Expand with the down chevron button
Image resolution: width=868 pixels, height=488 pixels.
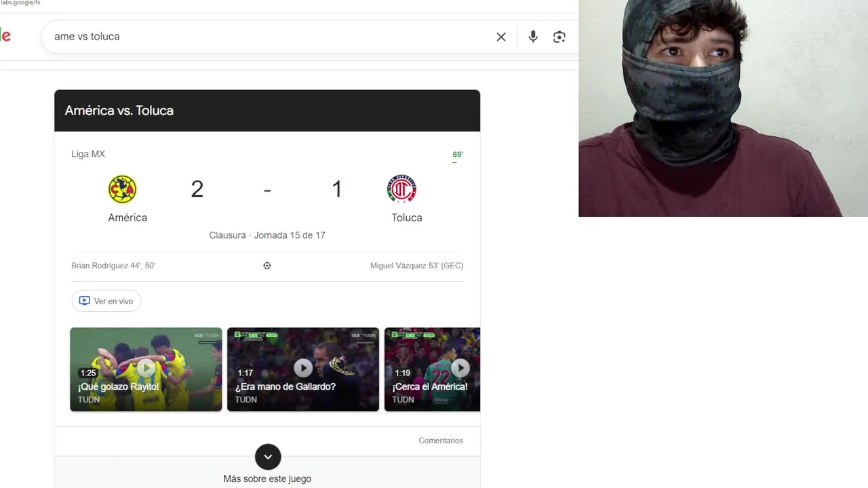tap(268, 457)
